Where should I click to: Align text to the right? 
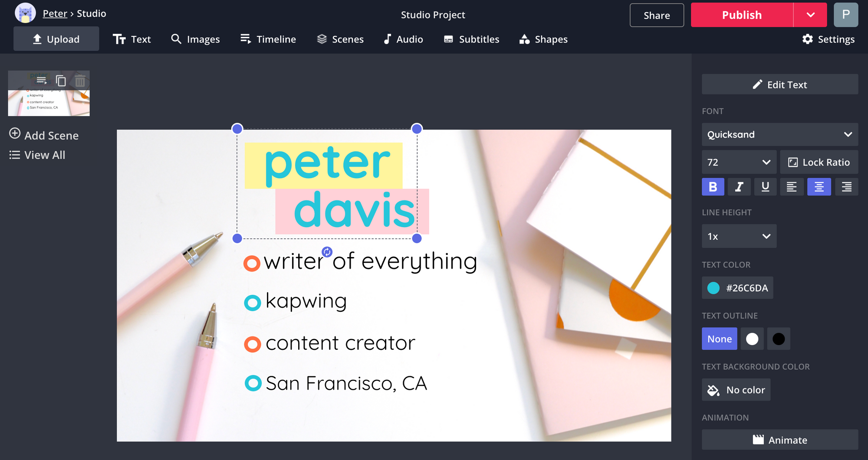846,187
